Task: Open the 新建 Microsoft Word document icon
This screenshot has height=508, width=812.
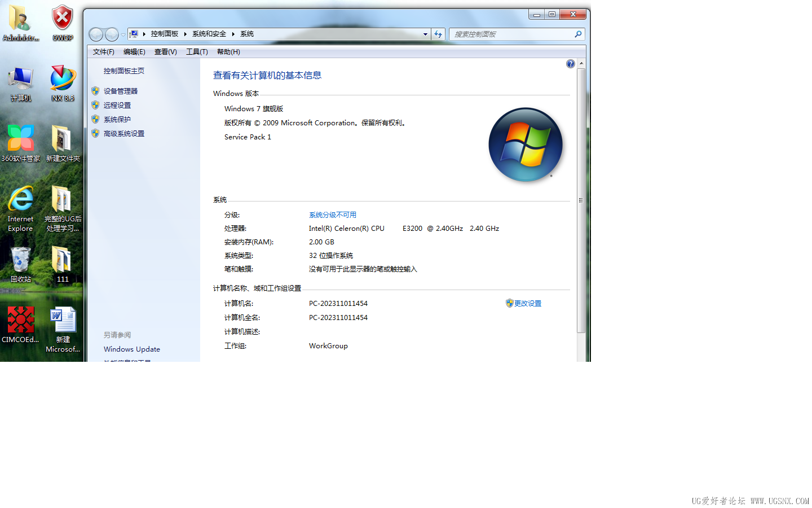Action: pyautogui.click(x=63, y=330)
